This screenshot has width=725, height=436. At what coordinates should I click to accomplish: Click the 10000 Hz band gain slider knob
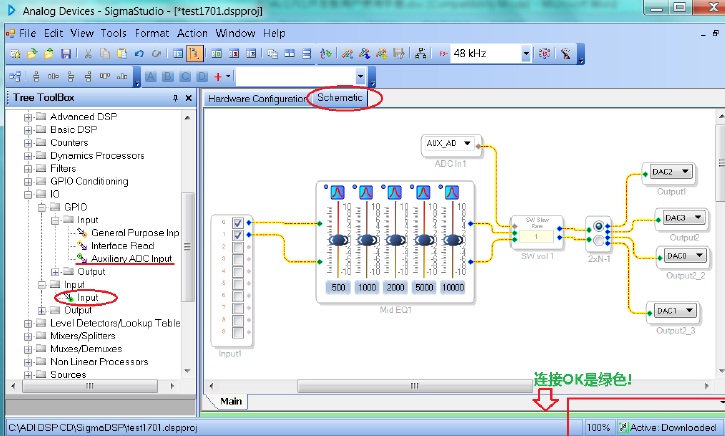tap(453, 240)
